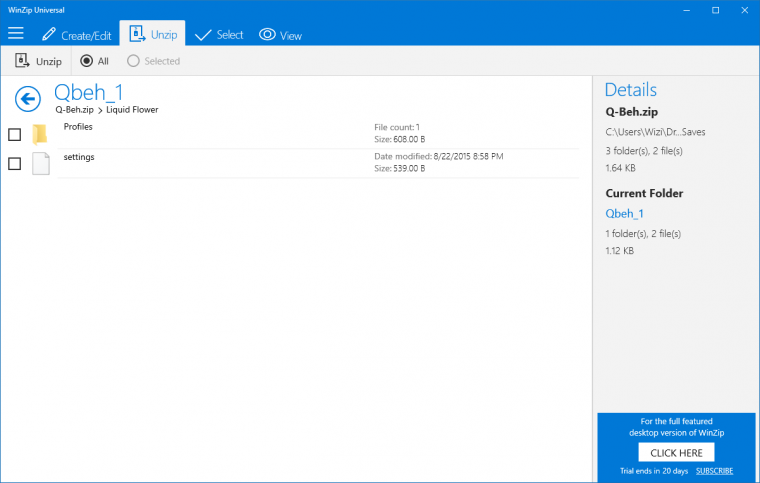760x483 pixels.
Task: Select the Profiles folder name
Action: click(x=78, y=126)
